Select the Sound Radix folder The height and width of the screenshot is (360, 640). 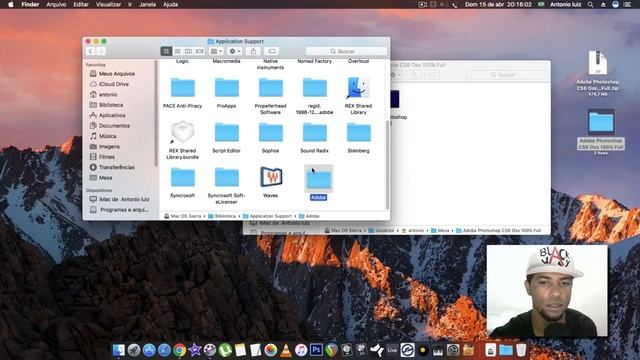click(315, 133)
